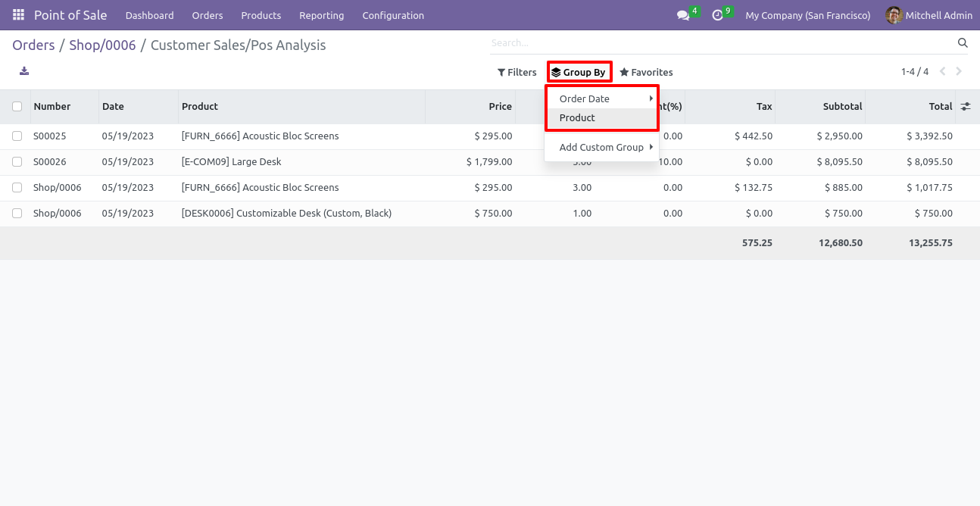Click the $ 132.75 tax cell
The width and height of the screenshot is (980, 506).
click(x=754, y=188)
